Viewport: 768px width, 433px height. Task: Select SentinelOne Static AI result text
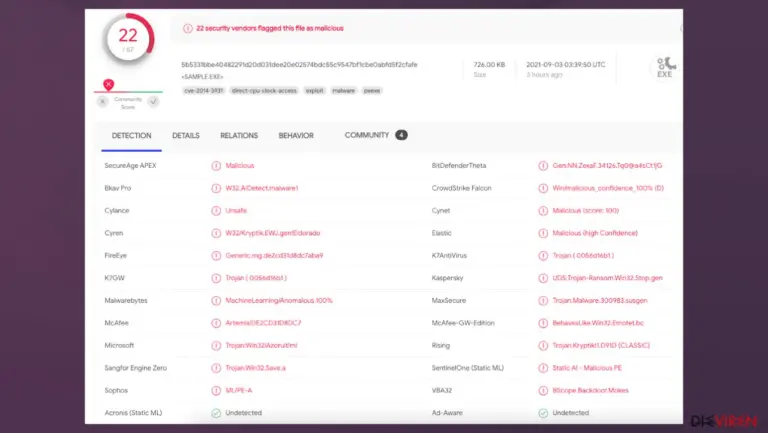587,368
